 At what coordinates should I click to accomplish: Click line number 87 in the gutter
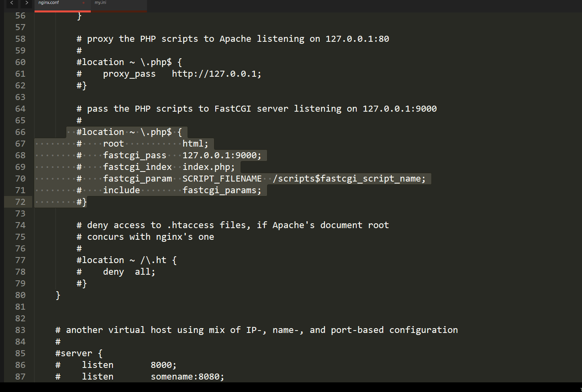pyautogui.click(x=20, y=377)
